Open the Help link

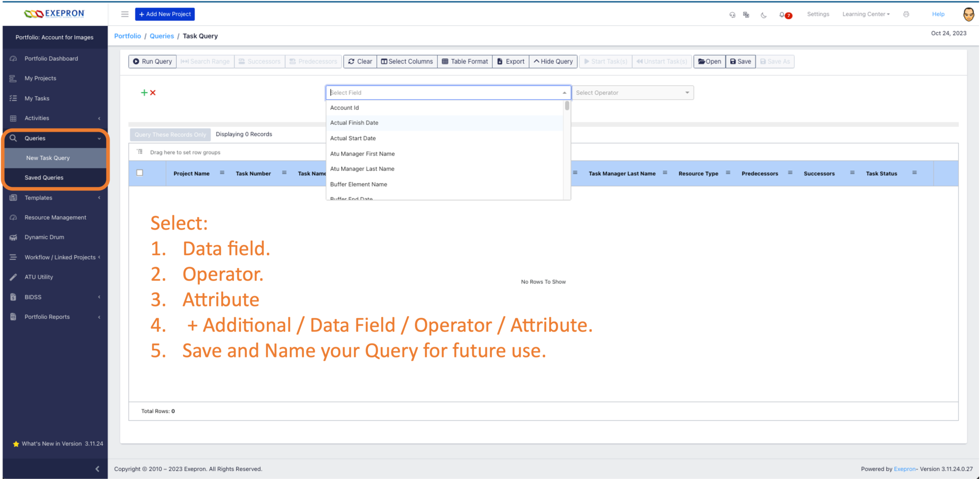click(938, 14)
